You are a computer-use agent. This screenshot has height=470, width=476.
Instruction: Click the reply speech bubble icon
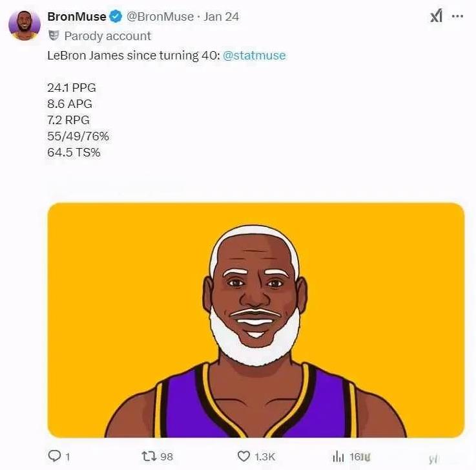coord(55,456)
